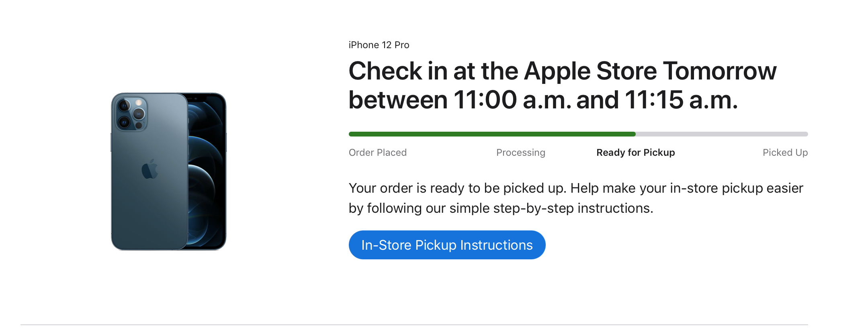Click the Ready for Pickup stage label
This screenshot has width=868, height=330.
click(x=635, y=152)
